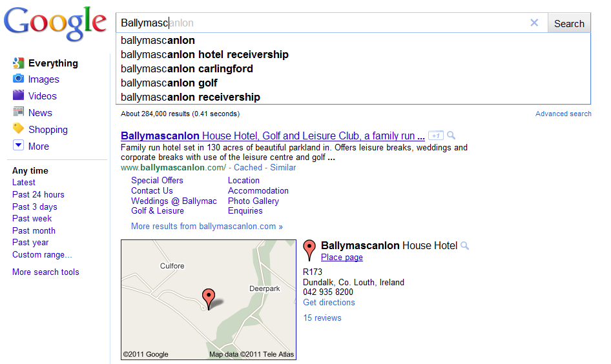Click the Images camera icon
Image resolution: width=611 pixels, height=364 pixels.
coord(18,79)
